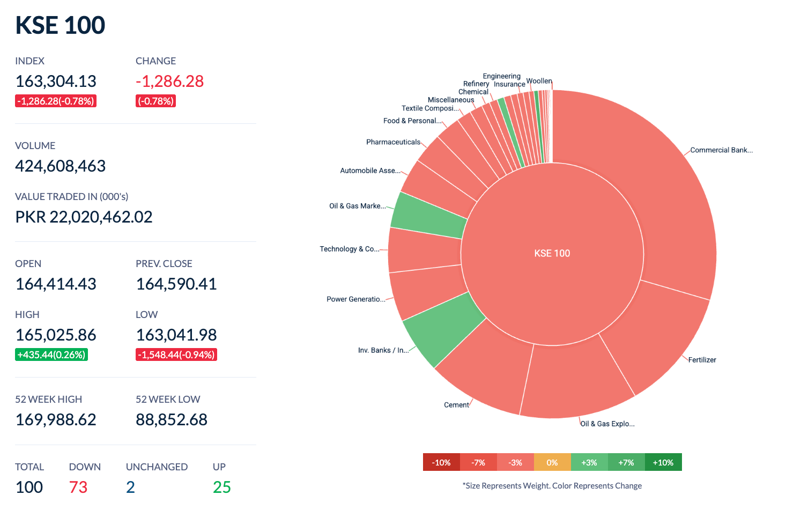Click the red -1,548.44(-0.94%) badge
Image resolution: width=786 pixels, height=532 pixels.
176,354
